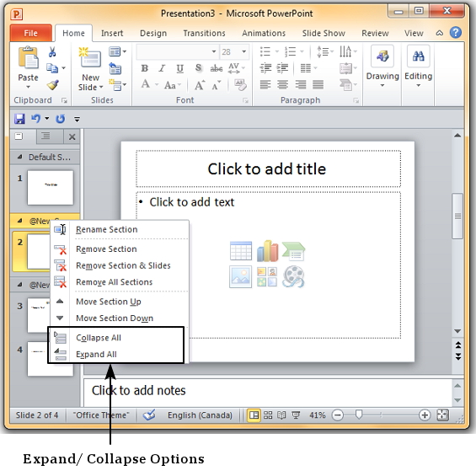
Task: Click the Insert Table placeholder icon
Action: 241,251
